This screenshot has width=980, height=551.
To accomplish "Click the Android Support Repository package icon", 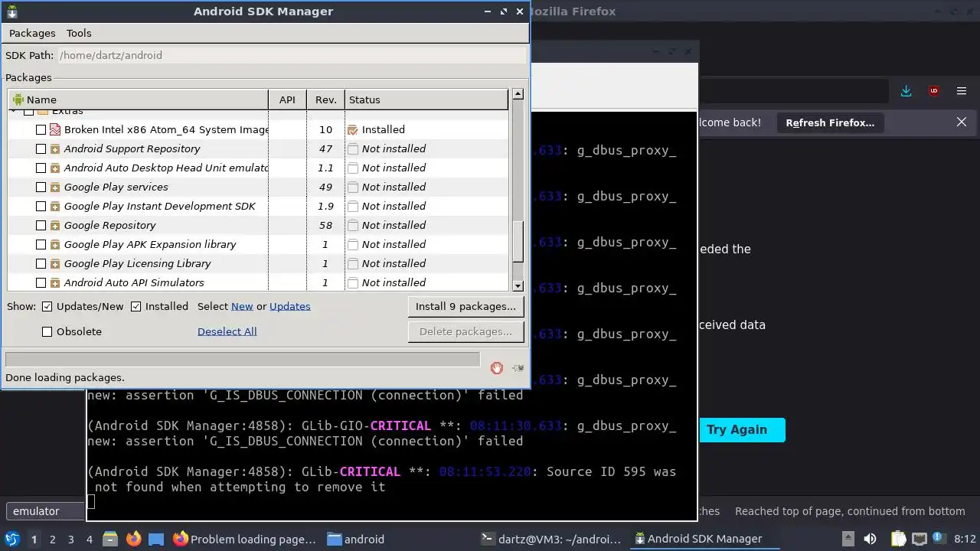I will pyautogui.click(x=55, y=149).
